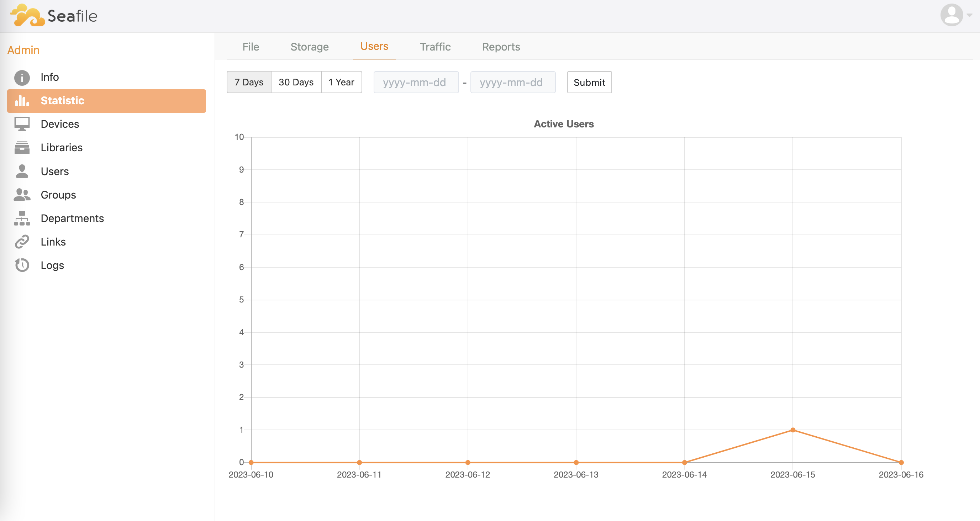Open Links page
This screenshot has height=521, width=980.
(x=106, y=242)
